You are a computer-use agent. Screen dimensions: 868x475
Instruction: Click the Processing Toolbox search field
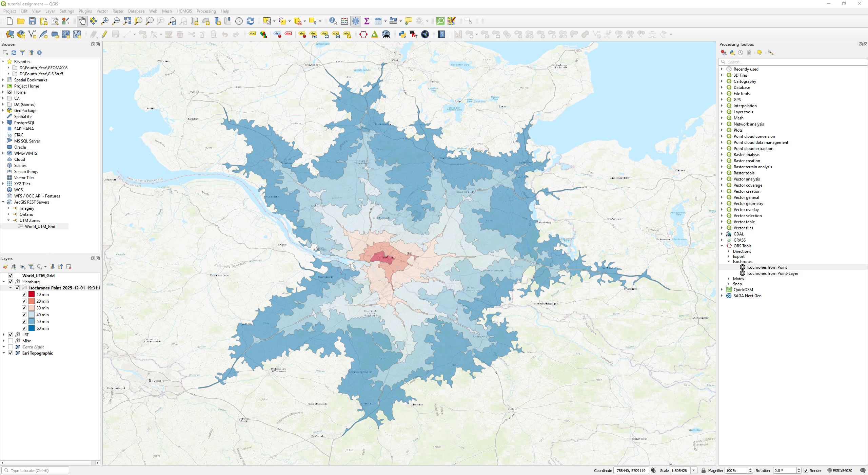(x=793, y=62)
